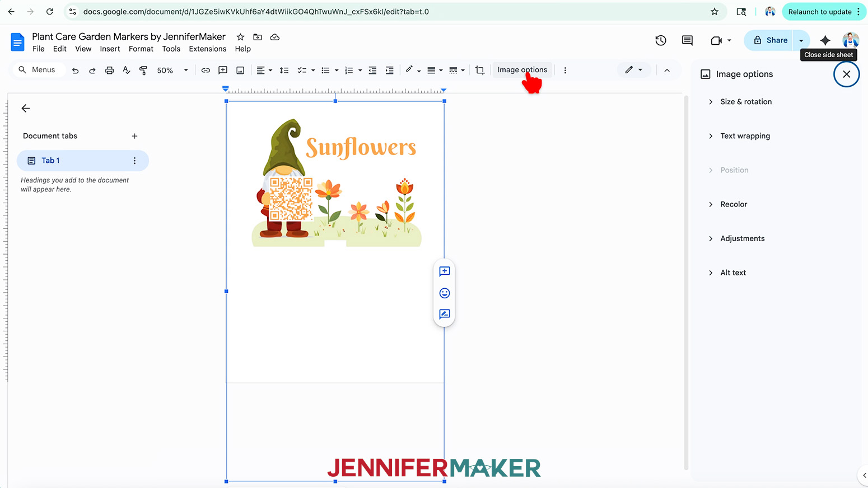Viewport: 868px width, 488px height.
Task: Open checklist dropdown arrow
Action: [313, 71]
